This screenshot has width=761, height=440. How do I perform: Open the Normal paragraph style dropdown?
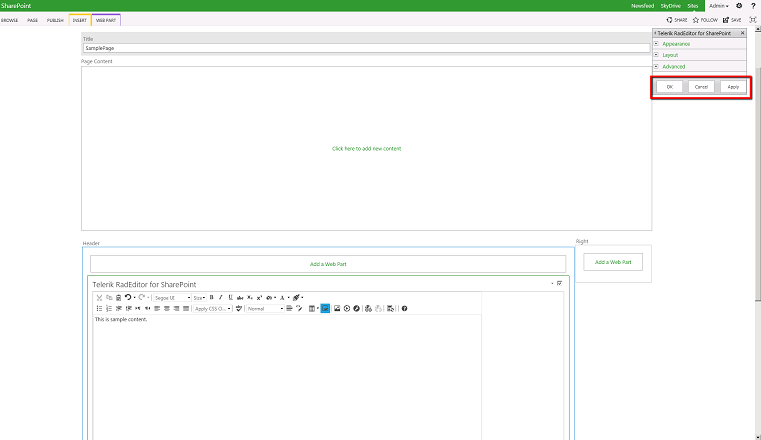coord(265,309)
